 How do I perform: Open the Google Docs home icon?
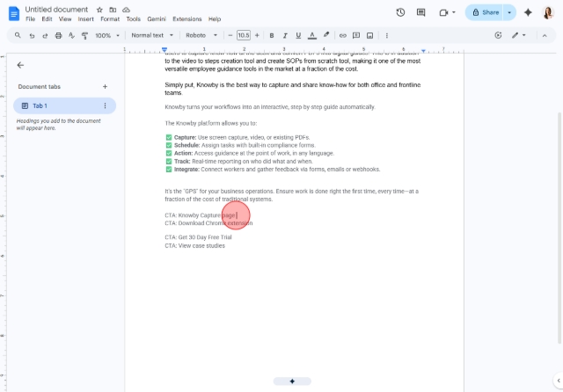coord(14,14)
